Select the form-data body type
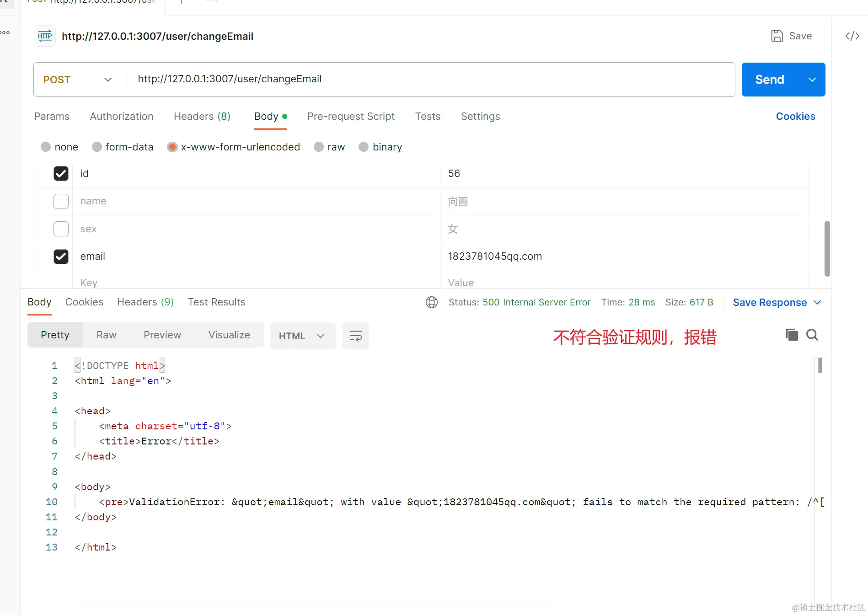Screen dimensions: 868x615 96,147
